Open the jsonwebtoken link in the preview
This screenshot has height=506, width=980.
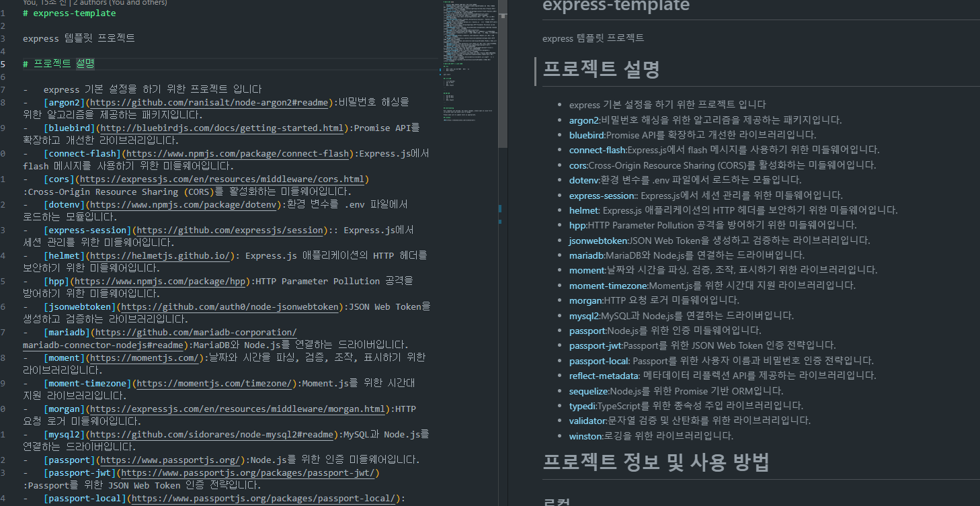click(x=598, y=240)
